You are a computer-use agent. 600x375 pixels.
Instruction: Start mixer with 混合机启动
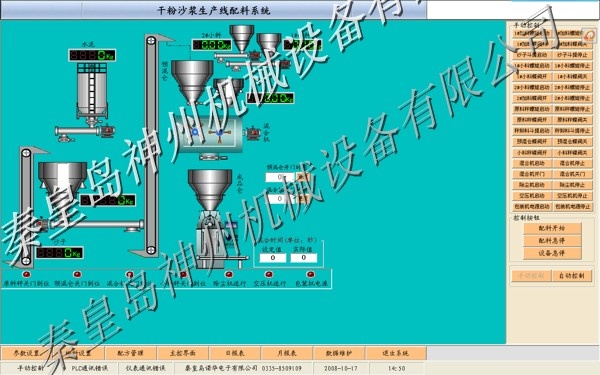532,163
